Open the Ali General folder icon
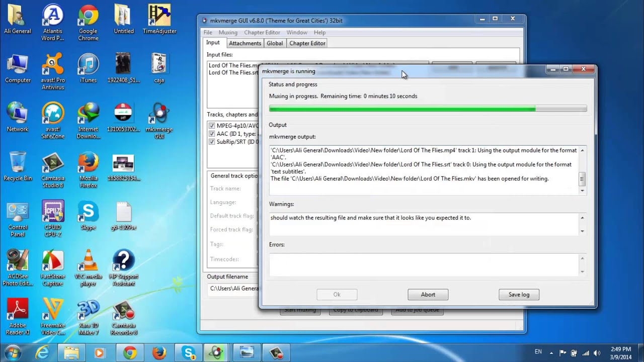 pyautogui.click(x=18, y=19)
